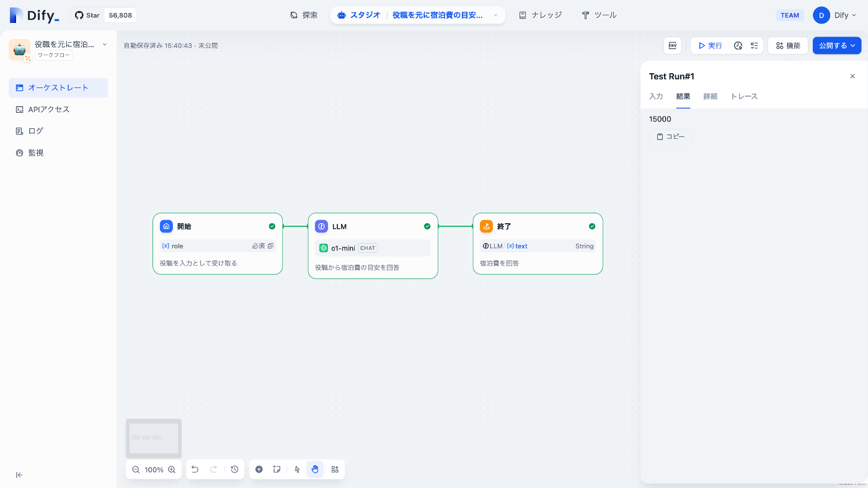Click the LLM node brain icon

coord(321,226)
